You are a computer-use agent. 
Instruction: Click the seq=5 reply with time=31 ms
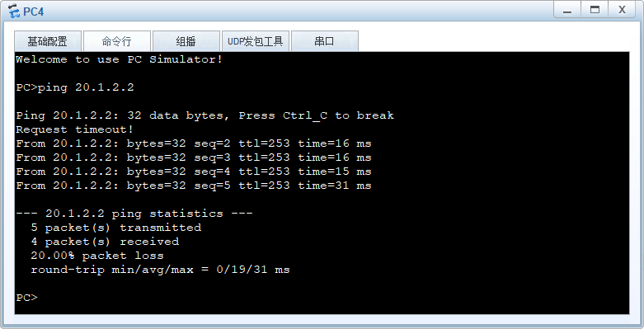coord(194,186)
